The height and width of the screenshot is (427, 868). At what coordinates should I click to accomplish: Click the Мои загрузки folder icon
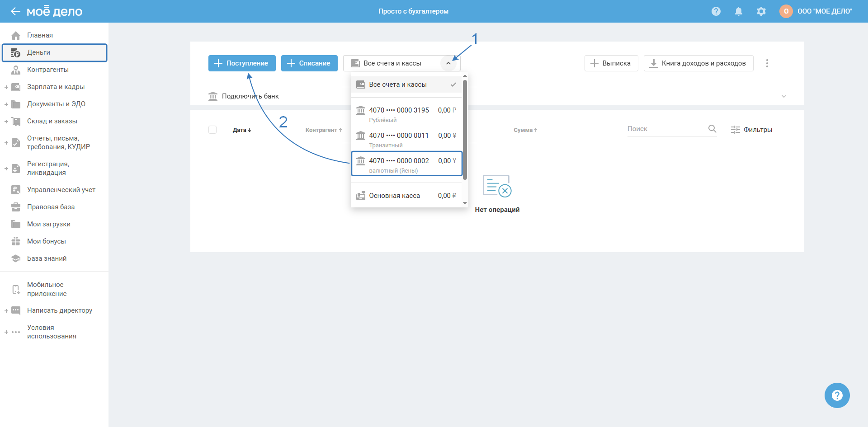[x=16, y=224]
